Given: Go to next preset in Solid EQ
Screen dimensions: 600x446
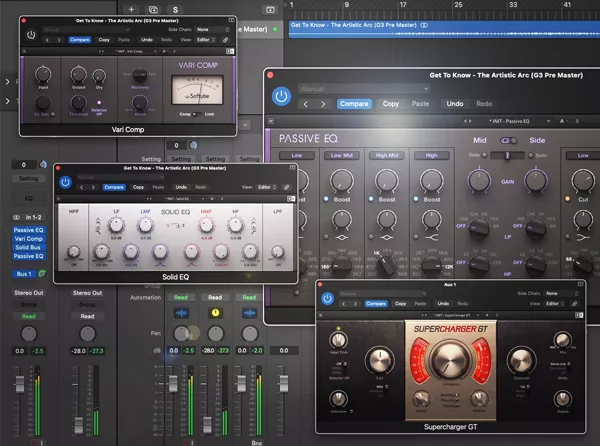Looking at the screenshot, I should point(93,187).
